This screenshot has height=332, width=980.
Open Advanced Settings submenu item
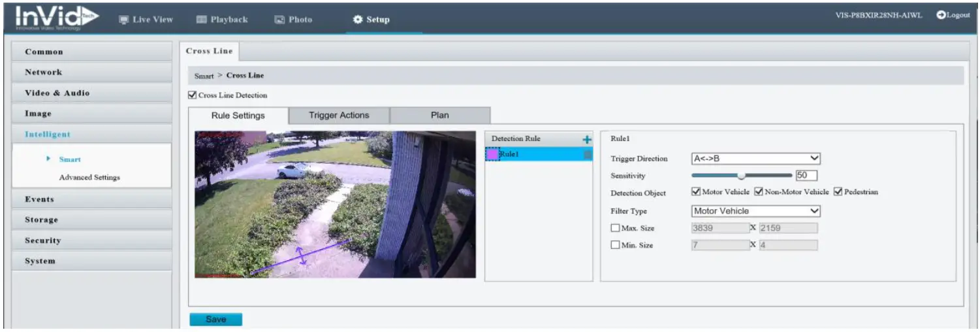pyautogui.click(x=89, y=177)
